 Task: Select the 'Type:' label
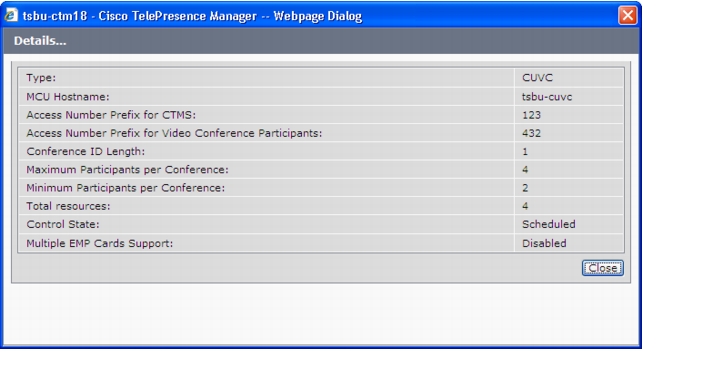[41, 78]
